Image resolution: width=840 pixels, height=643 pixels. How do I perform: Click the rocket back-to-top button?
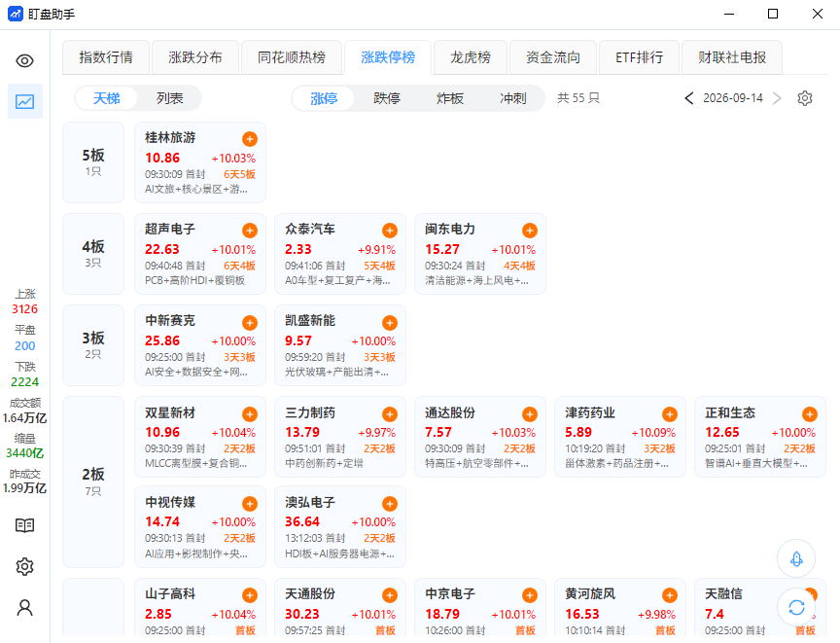tap(796, 558)
